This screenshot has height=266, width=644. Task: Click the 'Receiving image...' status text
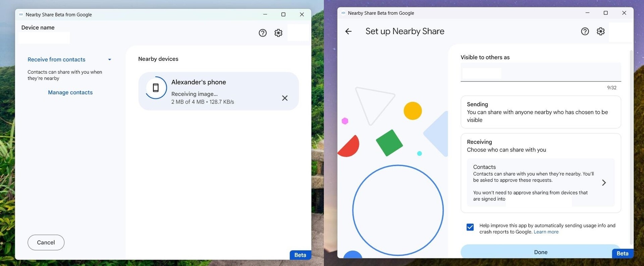click(x=195, y=94)
